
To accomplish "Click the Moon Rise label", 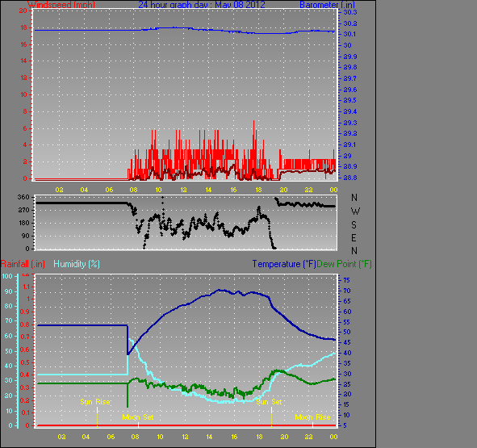I will click(312, 417).
